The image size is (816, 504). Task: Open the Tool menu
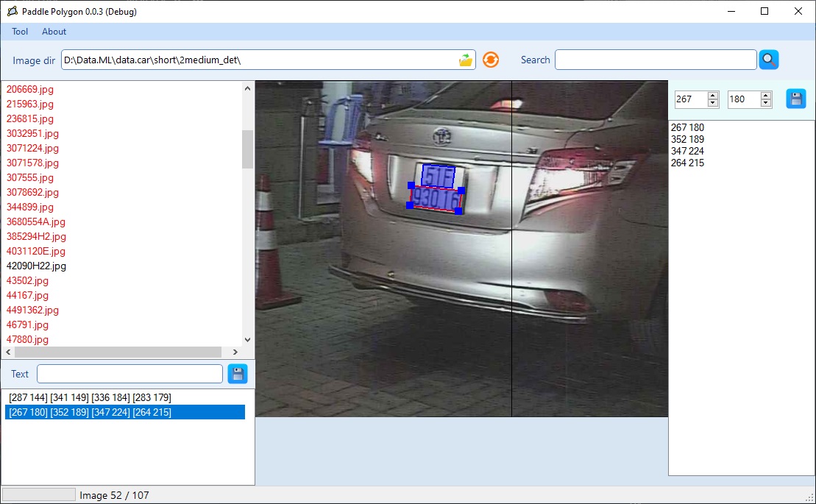pyautogui.click(x=20, y=32)
